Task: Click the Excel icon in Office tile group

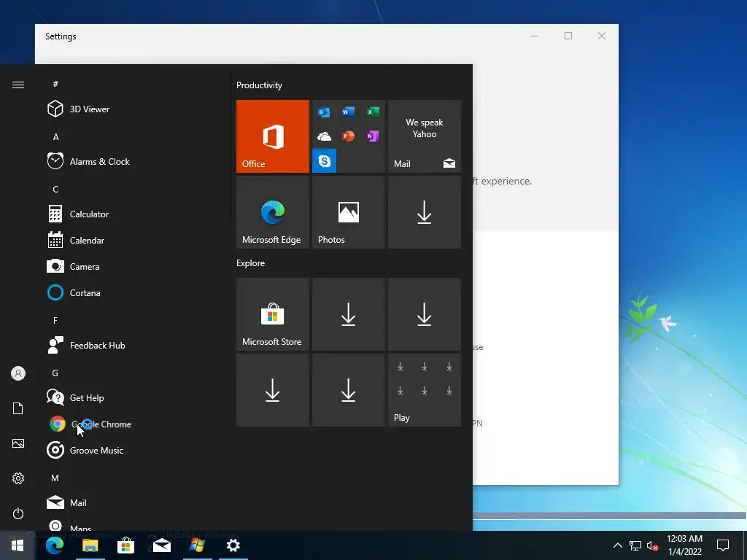Action: point(373,112)
